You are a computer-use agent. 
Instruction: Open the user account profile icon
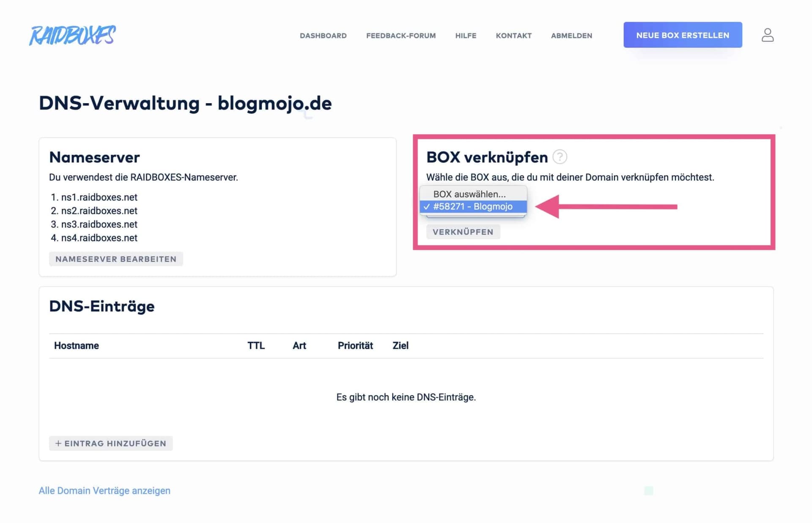(x=767, y=35)
